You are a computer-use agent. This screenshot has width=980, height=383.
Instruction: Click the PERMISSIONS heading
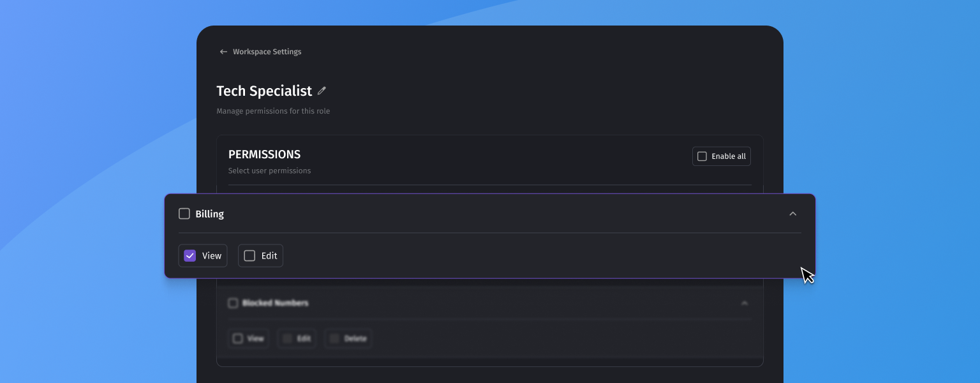[x=264, y=154]
